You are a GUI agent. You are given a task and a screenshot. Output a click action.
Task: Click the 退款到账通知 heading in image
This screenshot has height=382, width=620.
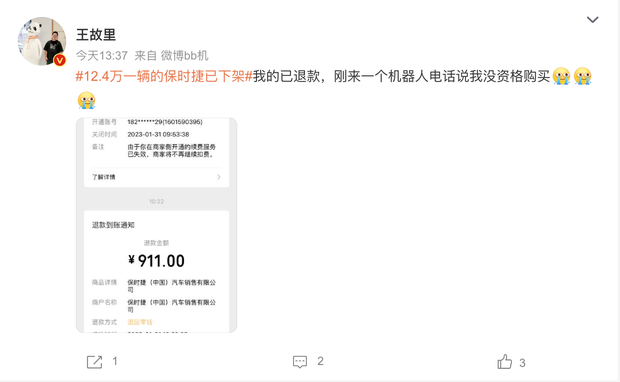pos(113,225)
